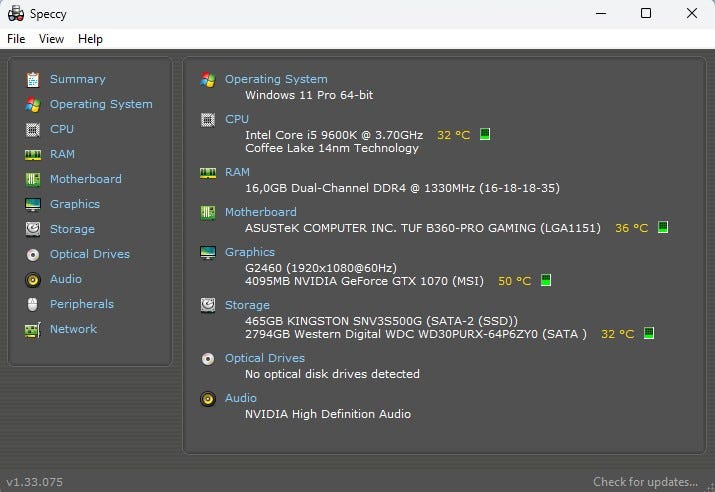Click the Audio speaker icon in summary panel
This screenshot has height=492, width=715.
click(x=208, y=399)
